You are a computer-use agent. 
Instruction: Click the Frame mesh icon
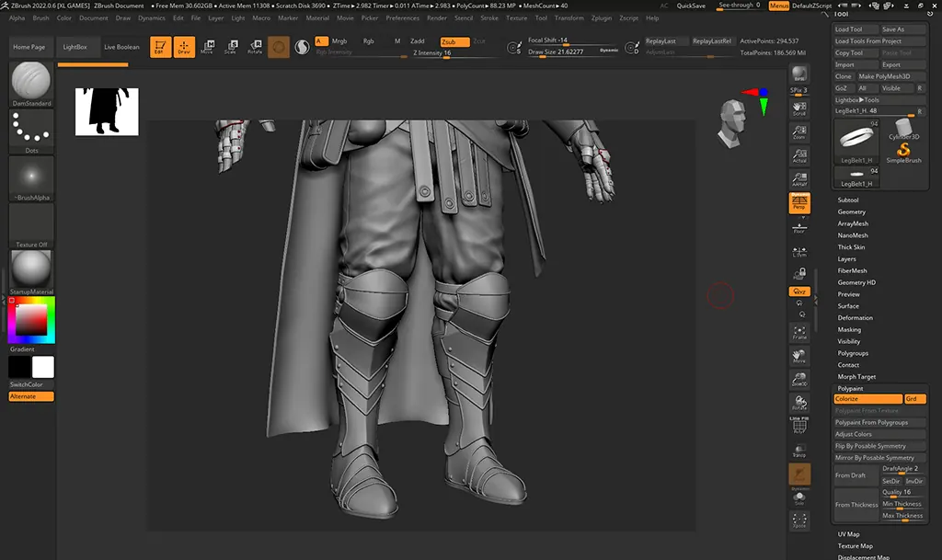[x=799, y=333]
